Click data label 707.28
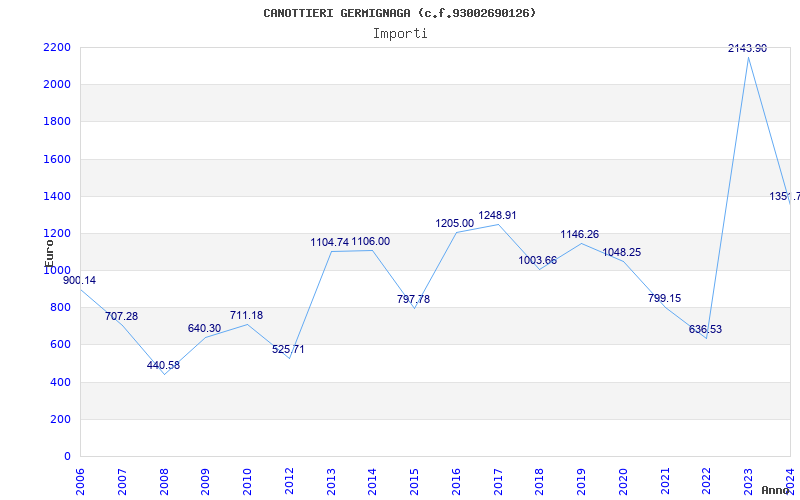The height and width of the screenshot is (500, 800). point(121,316)
